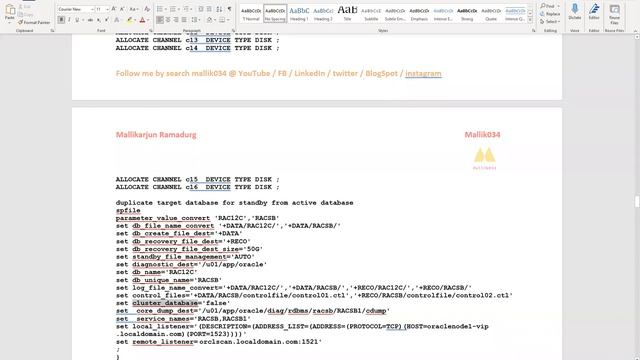Toggle Subscript formatting
The width and height of the screenshot is (640, 360).
pos(99,20)
